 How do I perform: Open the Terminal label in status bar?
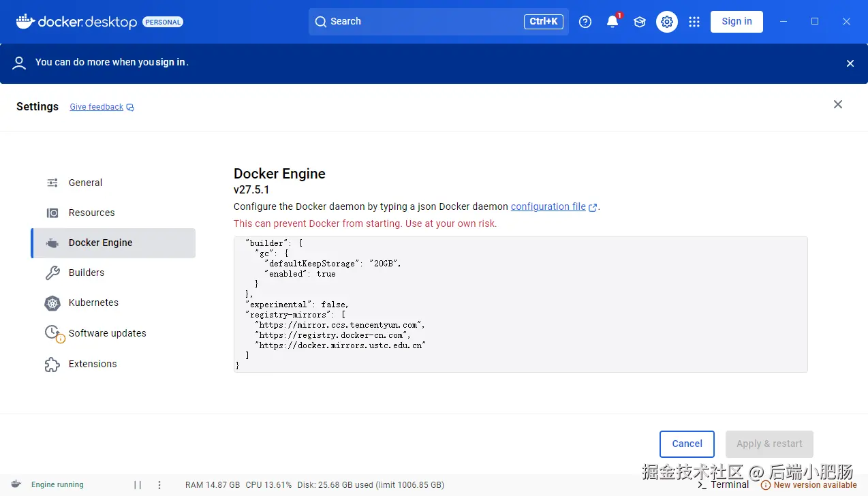click(x=730, y=484)
